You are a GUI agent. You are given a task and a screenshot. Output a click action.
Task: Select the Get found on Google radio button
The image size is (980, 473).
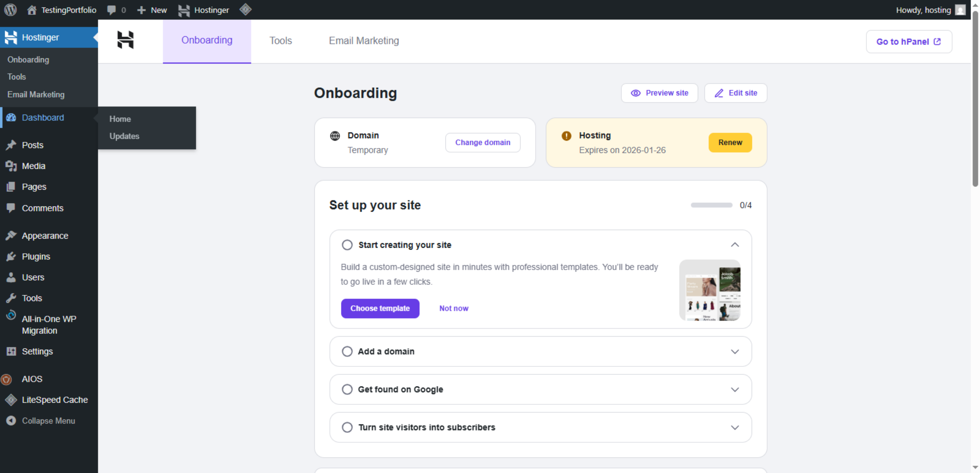(347, 389)
